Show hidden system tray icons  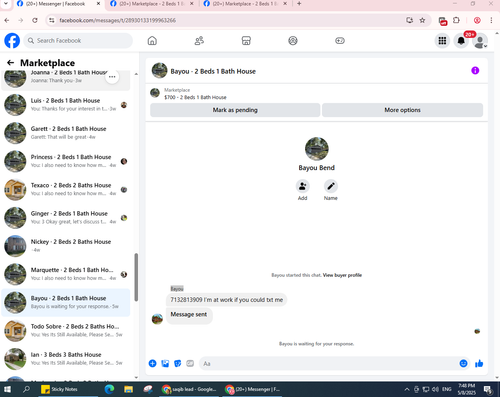coord(407,389)
